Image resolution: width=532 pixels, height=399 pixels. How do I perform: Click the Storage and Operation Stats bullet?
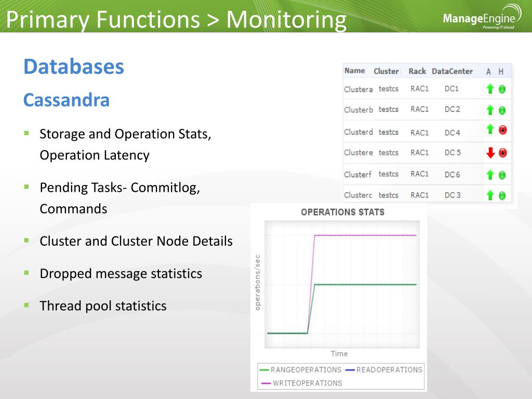(x=125, y=144)
